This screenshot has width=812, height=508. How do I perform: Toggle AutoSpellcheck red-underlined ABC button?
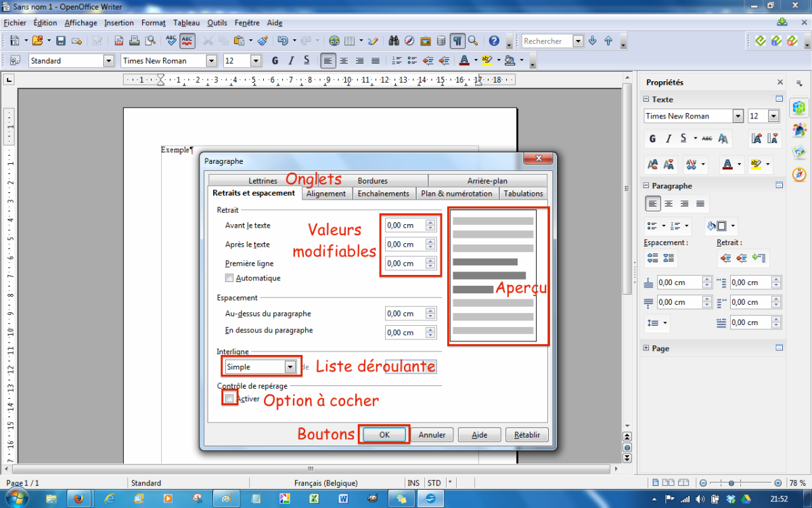[187, 41]
